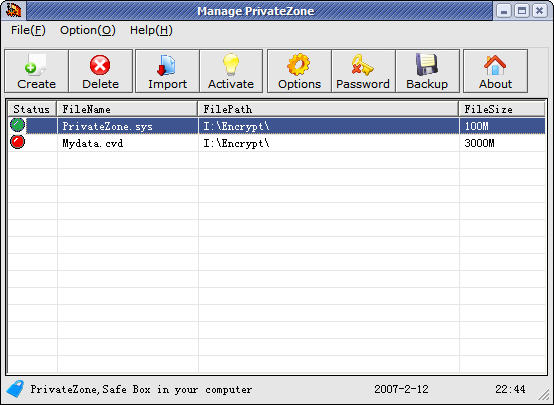The height and width of the screenshot is (405, 554).
Task: Select the PrivateZone.sys file name
Action: pyautogui.click(x=107, y=126)
